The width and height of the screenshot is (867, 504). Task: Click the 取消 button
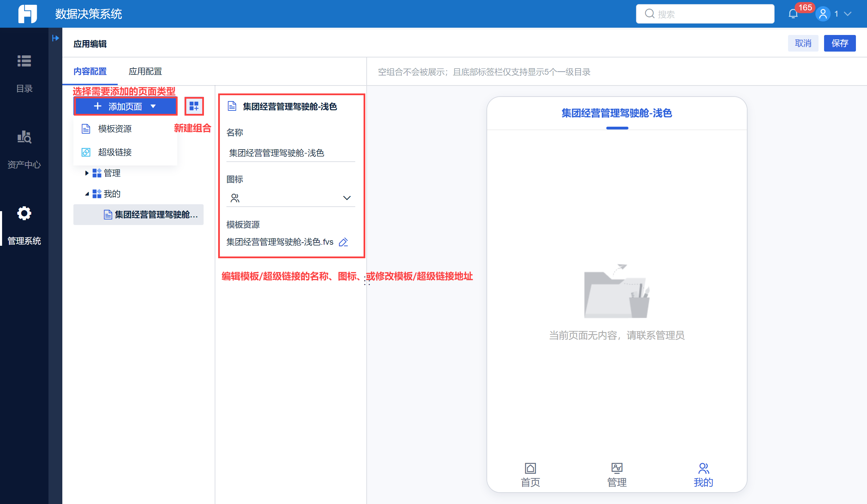pyautogui.click(x=803, y=43)
